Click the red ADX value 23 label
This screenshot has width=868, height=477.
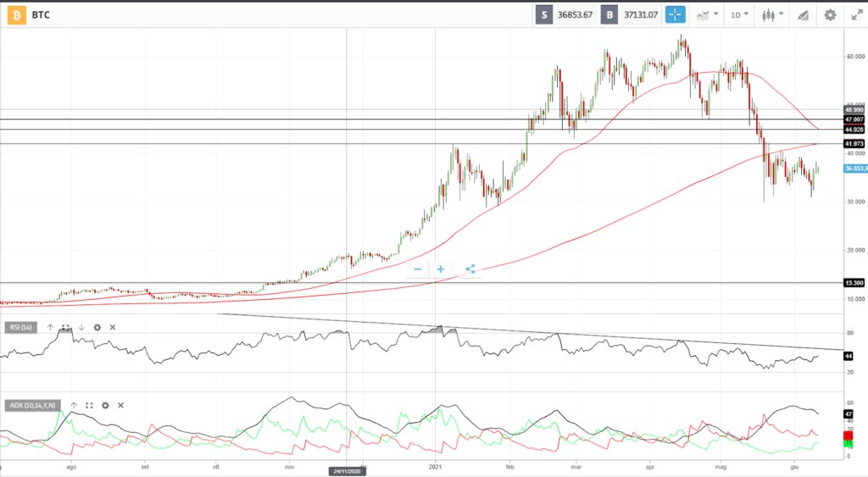848,436
